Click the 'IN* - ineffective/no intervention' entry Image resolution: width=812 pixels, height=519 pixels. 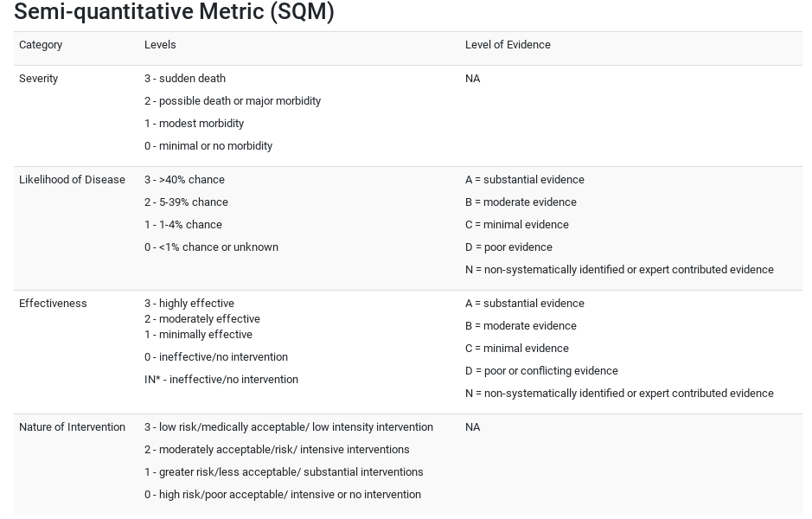(x=221, y=380)
